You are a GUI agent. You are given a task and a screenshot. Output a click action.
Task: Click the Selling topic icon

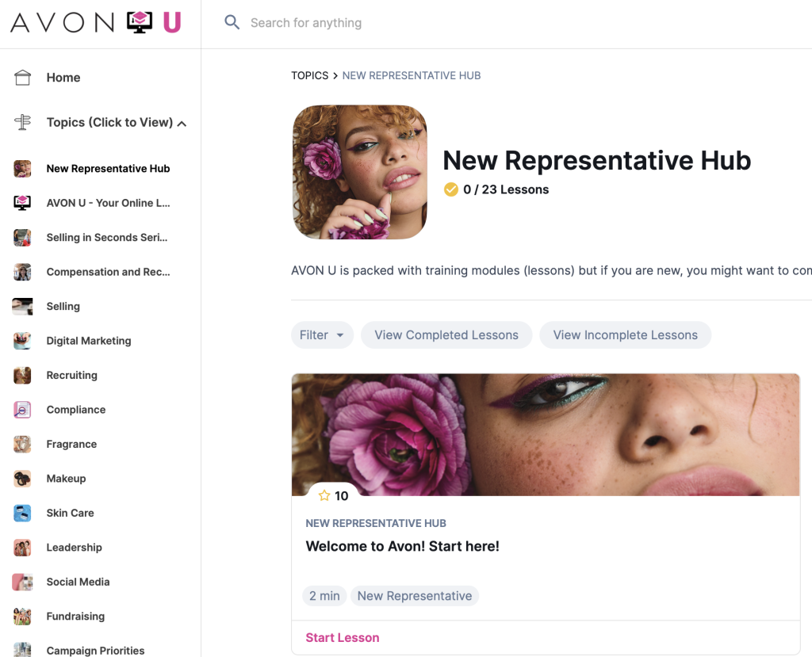[22, 307]
